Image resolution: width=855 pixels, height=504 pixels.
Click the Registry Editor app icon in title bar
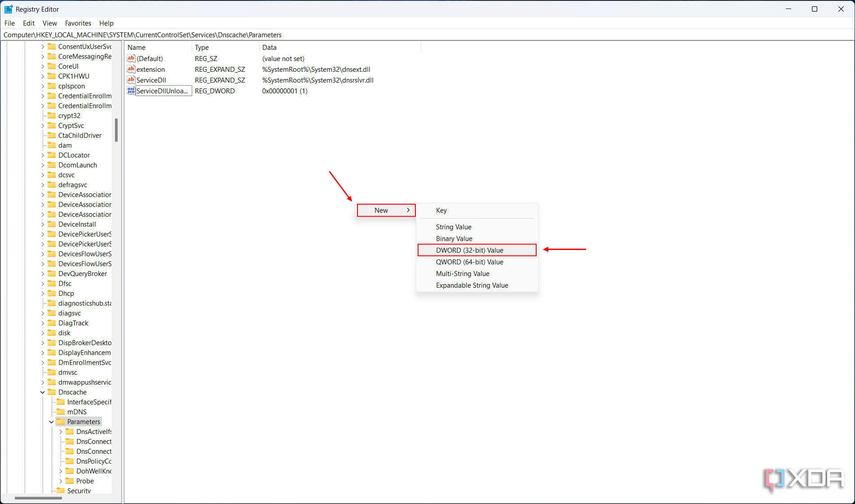click(8, 9)
